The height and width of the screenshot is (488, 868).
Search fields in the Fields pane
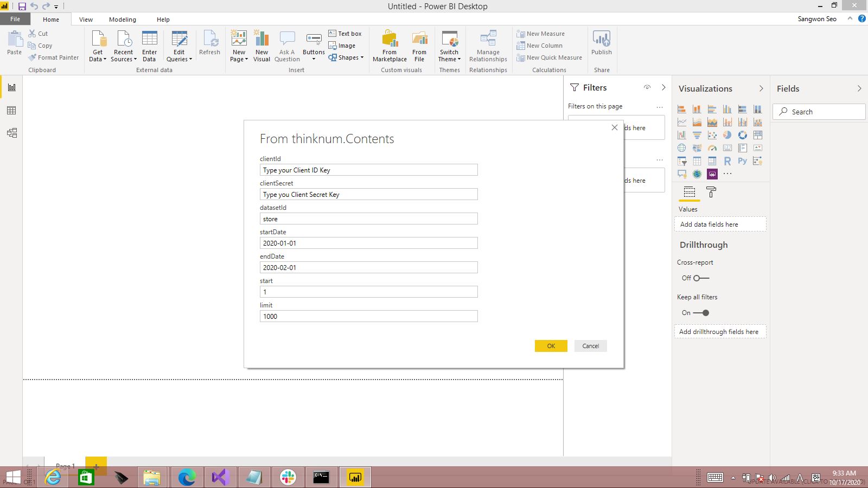click(x=819, y=112)
